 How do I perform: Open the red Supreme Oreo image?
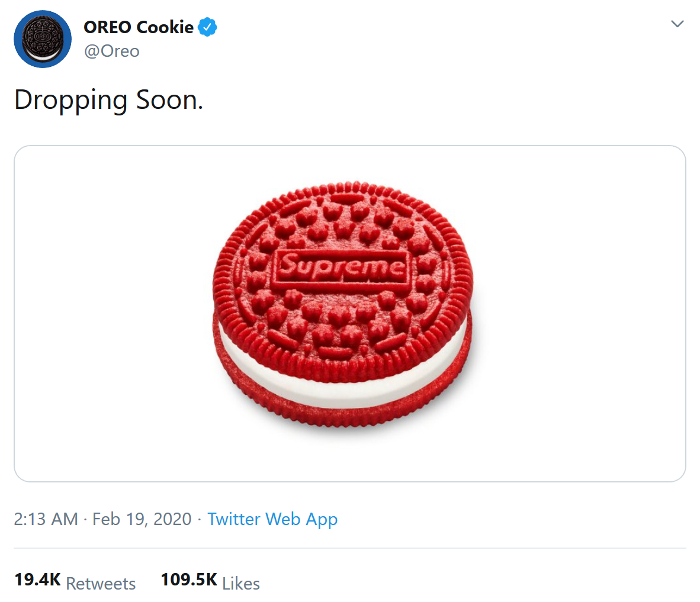click(x=349, y=313)
